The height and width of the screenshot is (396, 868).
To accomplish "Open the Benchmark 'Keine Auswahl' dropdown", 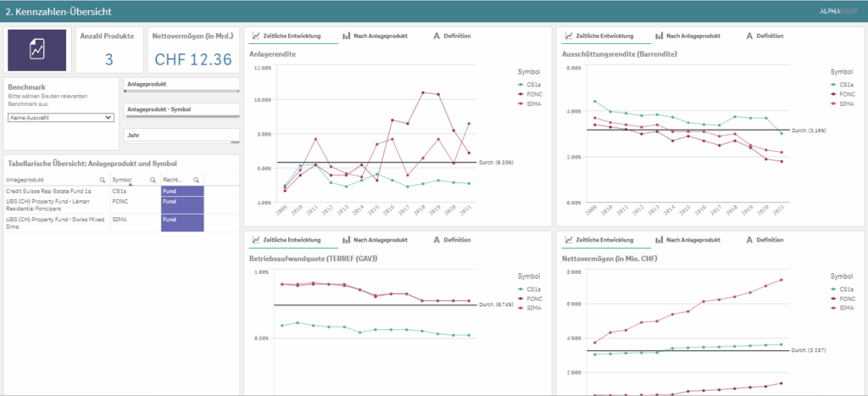I will click(x=60, y=118).
